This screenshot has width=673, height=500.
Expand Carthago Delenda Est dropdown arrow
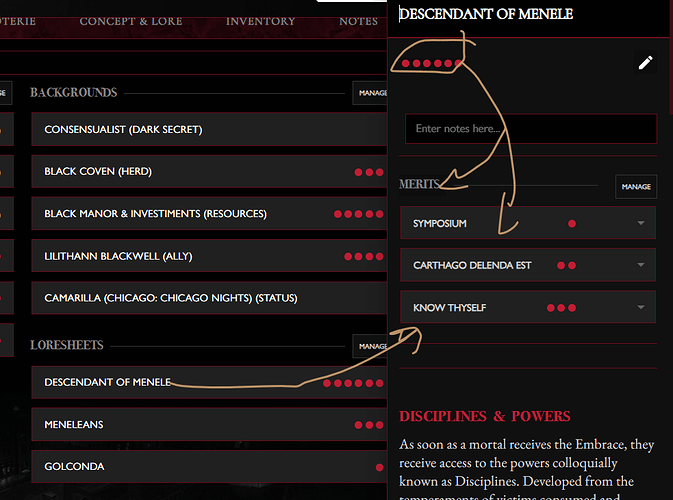641,265
